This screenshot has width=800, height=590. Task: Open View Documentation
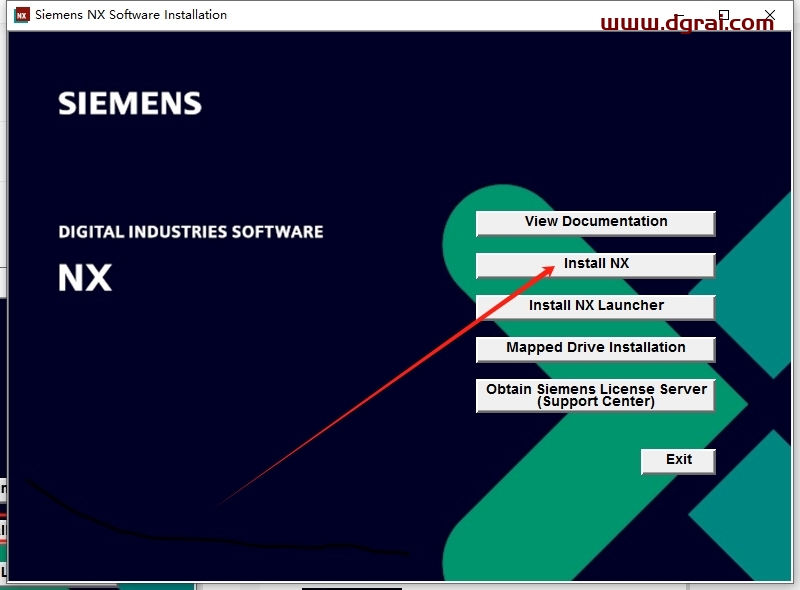click(595, 223)
